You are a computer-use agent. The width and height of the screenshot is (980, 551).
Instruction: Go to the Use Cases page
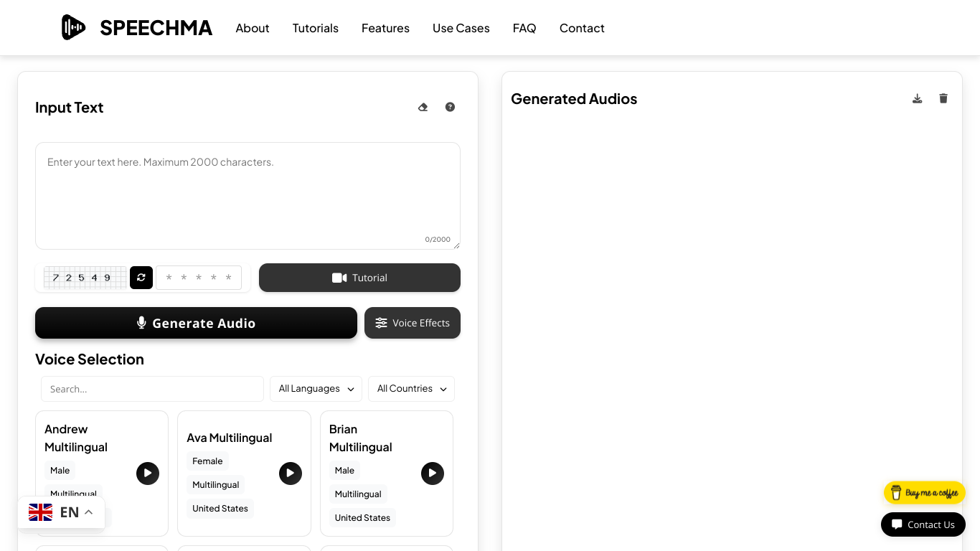pos(461,28)
